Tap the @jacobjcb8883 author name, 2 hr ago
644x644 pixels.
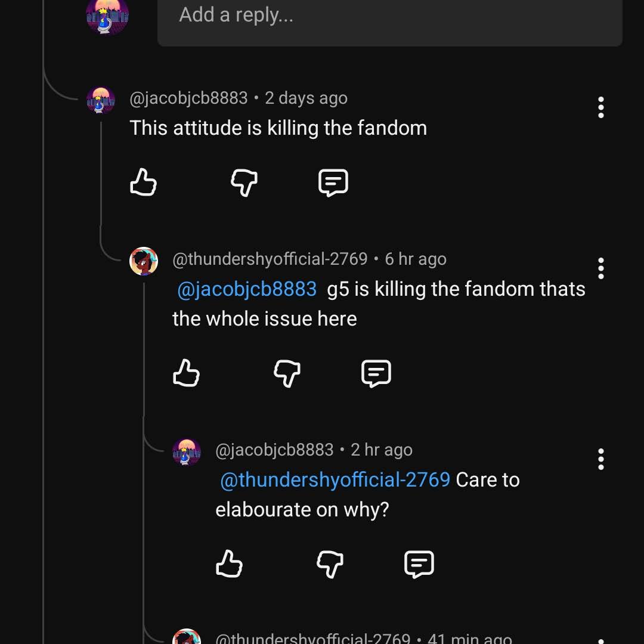click(x=274, y=450)
